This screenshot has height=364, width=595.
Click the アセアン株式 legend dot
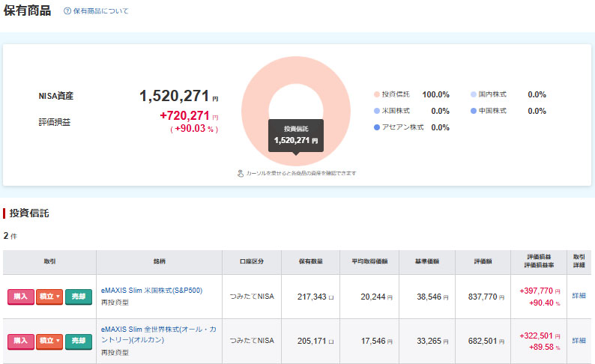(x=377, y=128)
